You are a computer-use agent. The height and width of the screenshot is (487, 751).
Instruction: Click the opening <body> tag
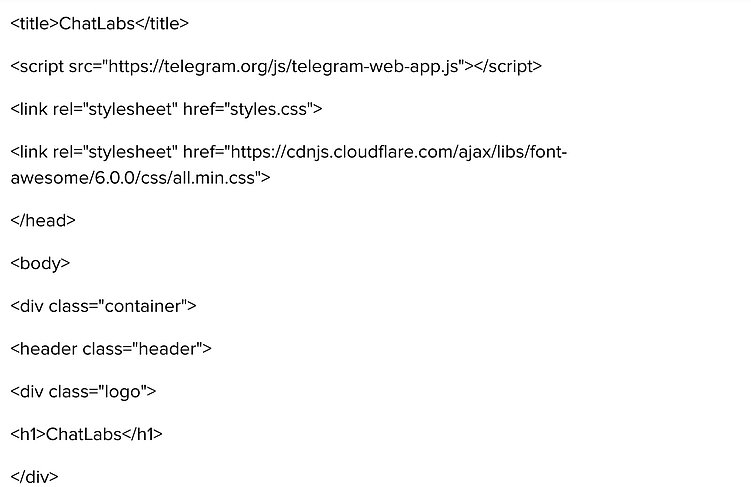(x=40, y=264)
